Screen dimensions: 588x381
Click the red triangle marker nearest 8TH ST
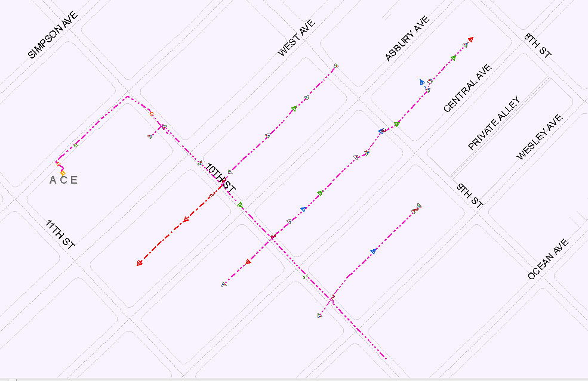(x=470, y=40)
